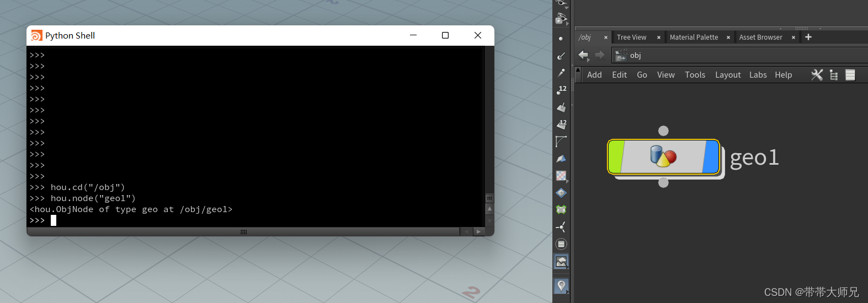Viewport: 868px width, 303px height.
Task: Click the checkered UV texture display icon
Action: pyautogui.click(x=561, y=176)
